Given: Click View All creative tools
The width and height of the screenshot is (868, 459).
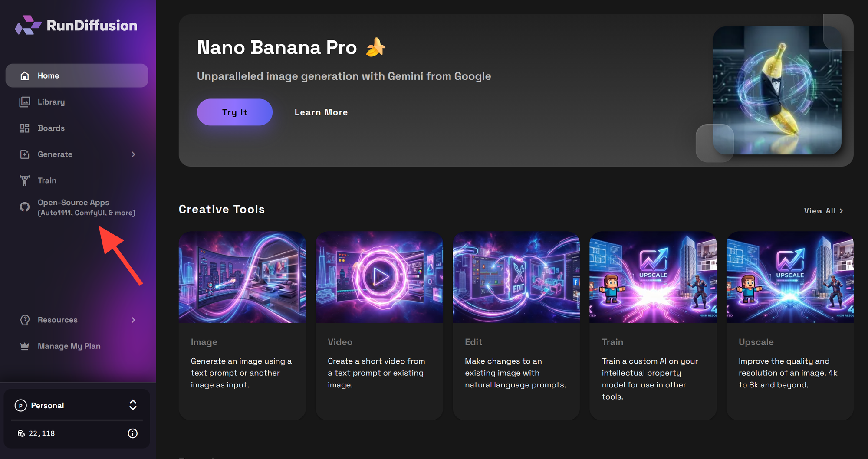Looking at the screenshot, I should pyautogui.click(x=823, y=211).
